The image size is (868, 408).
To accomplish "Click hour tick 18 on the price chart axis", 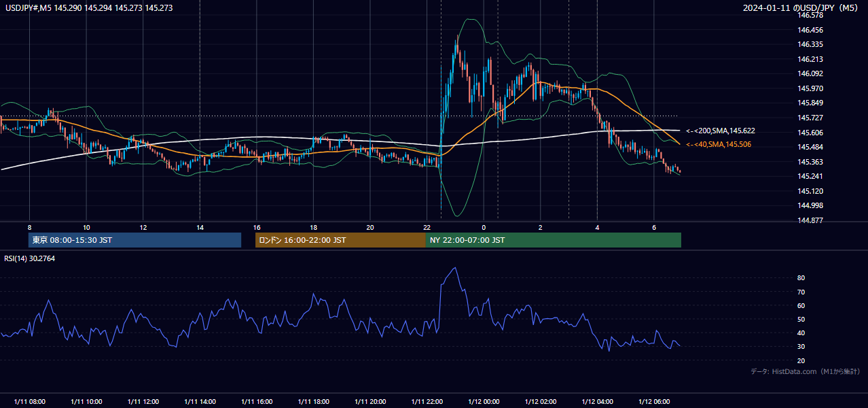I will [313, 227].
